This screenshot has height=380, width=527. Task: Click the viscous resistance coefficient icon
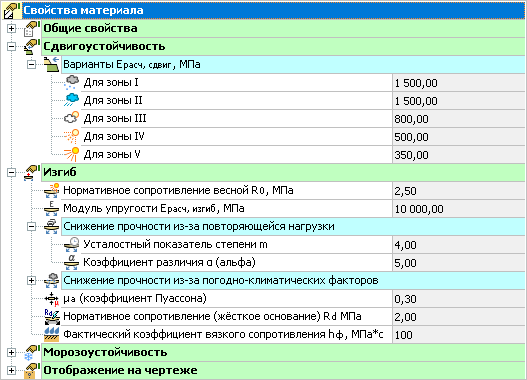52,335
